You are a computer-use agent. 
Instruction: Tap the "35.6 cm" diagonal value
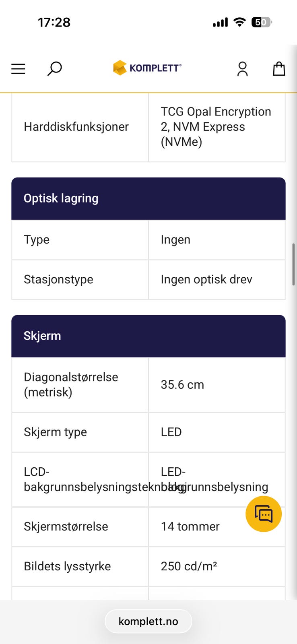click(x=182, y=385)
